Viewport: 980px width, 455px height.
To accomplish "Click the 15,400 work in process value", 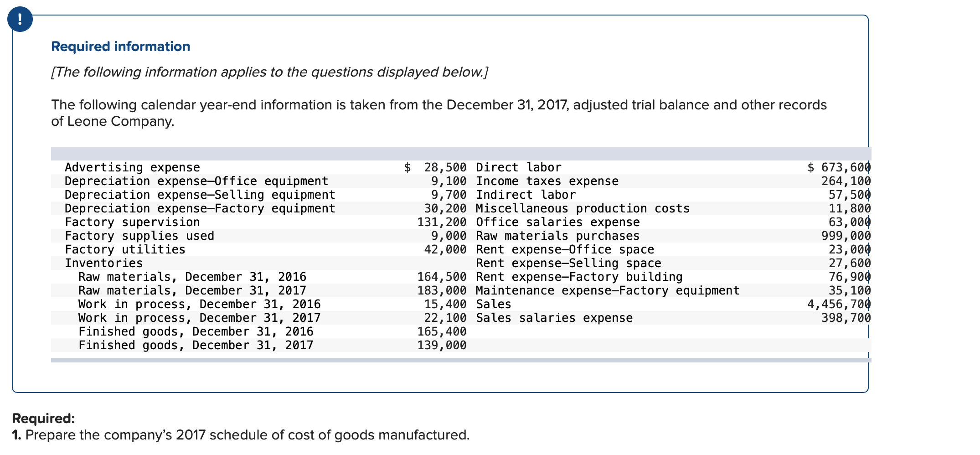I will point(445,304).
